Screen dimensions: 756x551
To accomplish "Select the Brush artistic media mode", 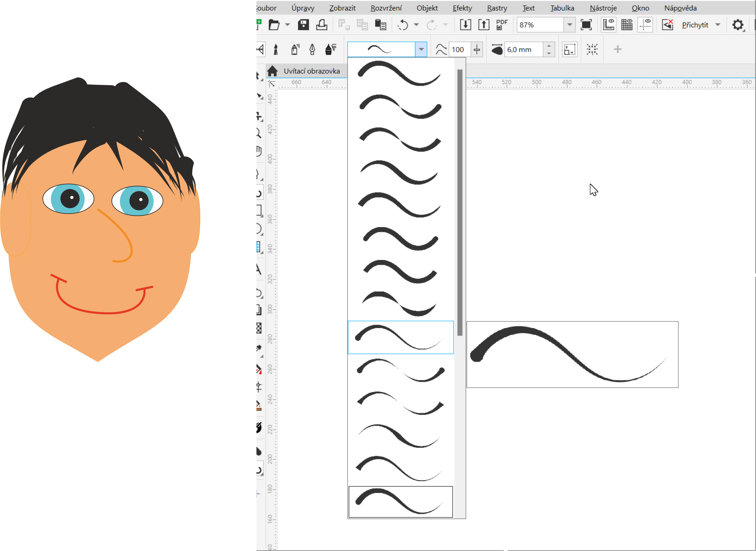I will pyautogui.click(x=276, y=50).
